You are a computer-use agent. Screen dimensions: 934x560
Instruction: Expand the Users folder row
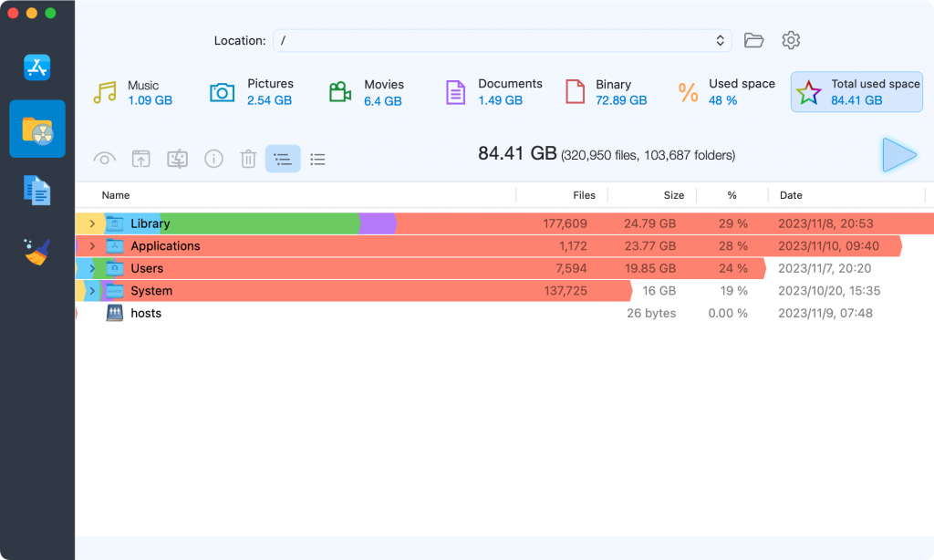(x=90, y=268)
